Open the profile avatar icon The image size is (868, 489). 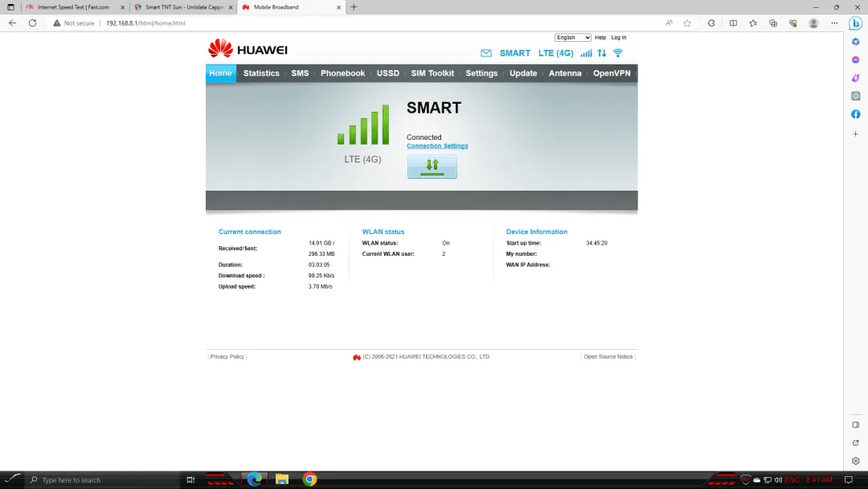813,23
